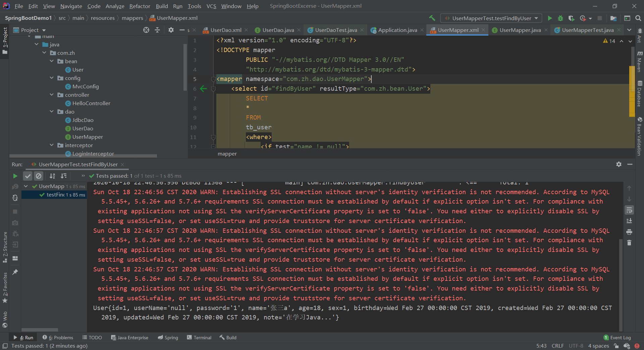This screenshot has height=350, width=644.
Task: Collapse the config package
Action: tap(52, 78)
